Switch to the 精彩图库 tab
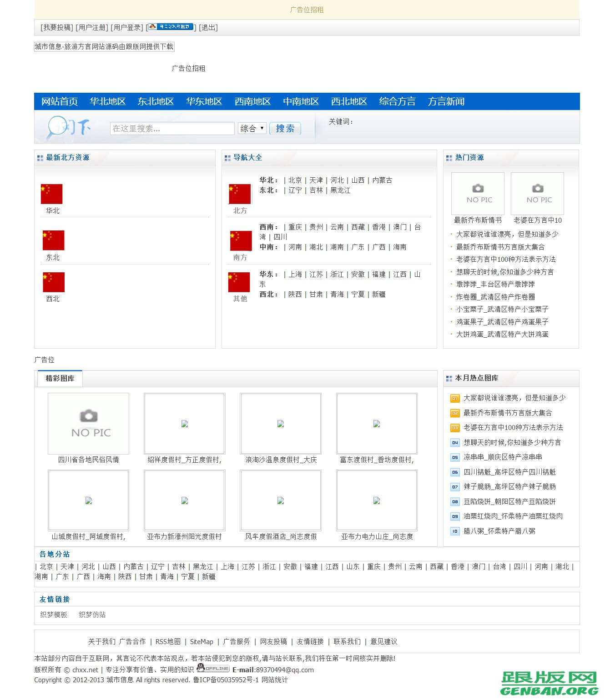The width and height of the screenshot is (605, 700). 60,378
